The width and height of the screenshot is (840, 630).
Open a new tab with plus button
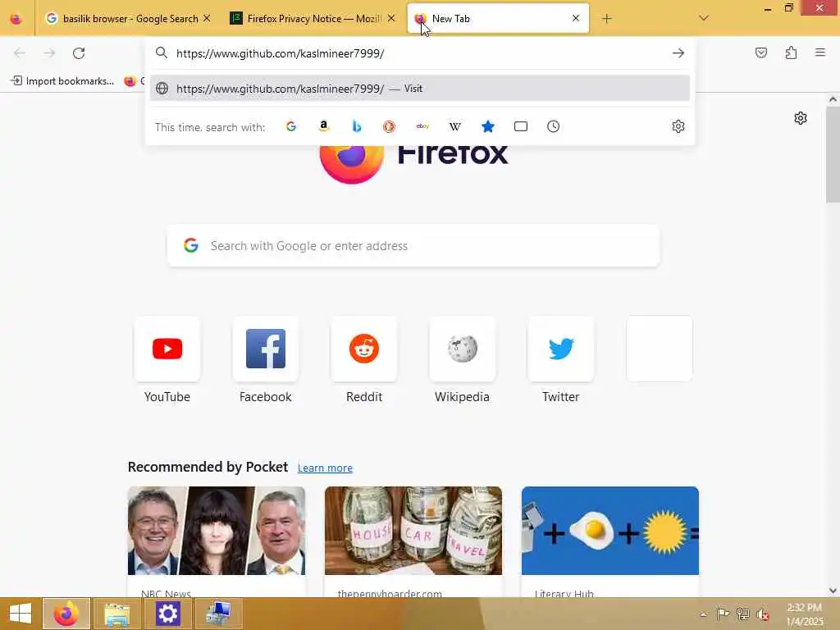(606, 19)
